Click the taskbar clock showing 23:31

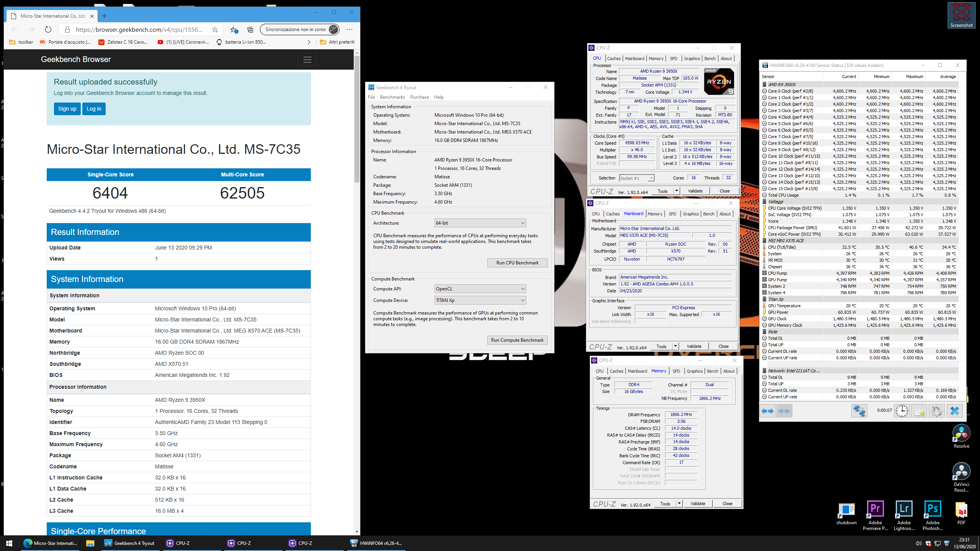click(x=964, y=543)
